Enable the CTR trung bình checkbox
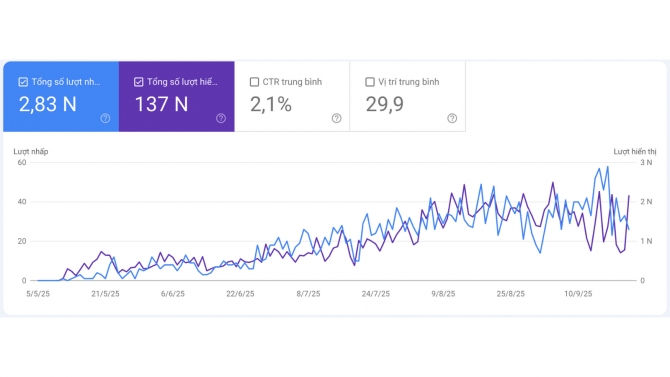This screenshot has height=377, width=670. 254,82
